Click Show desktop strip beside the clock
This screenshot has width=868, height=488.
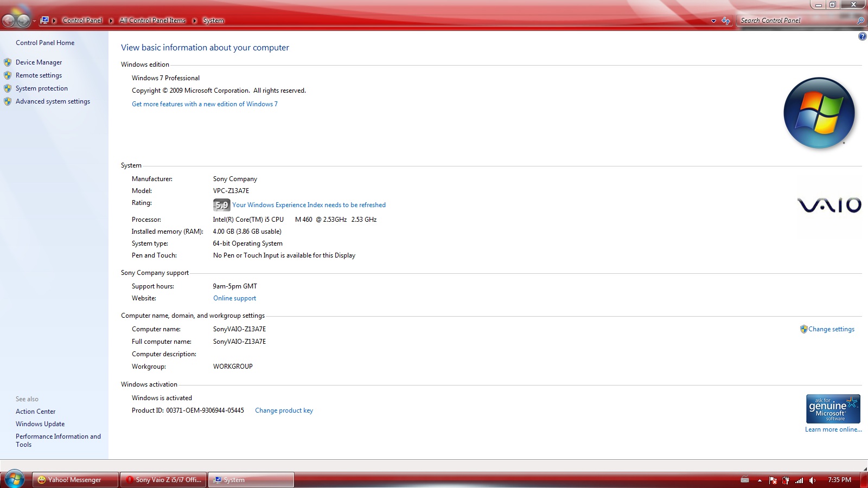click(x=864, y=480)
